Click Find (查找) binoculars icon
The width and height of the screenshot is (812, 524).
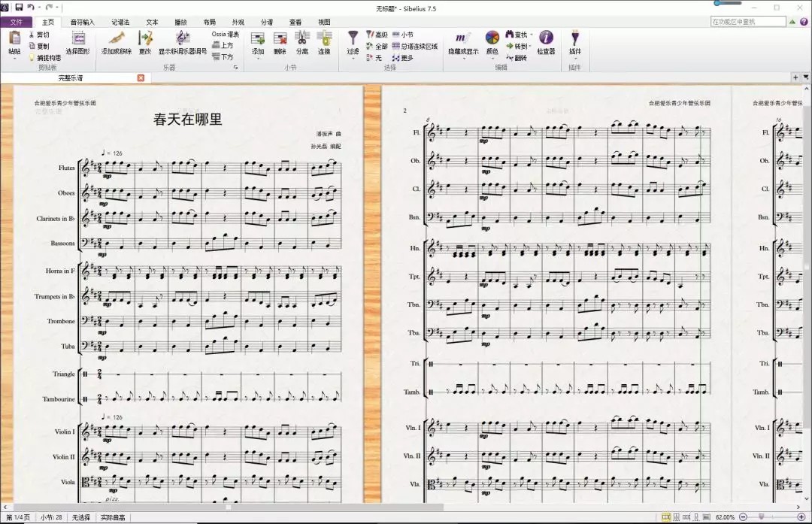509,34
